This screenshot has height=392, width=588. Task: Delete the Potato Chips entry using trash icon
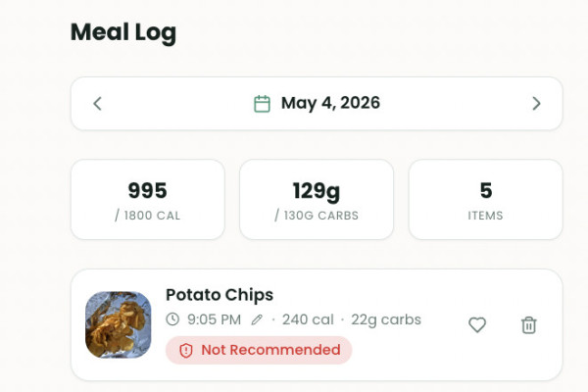pos(529,324)
